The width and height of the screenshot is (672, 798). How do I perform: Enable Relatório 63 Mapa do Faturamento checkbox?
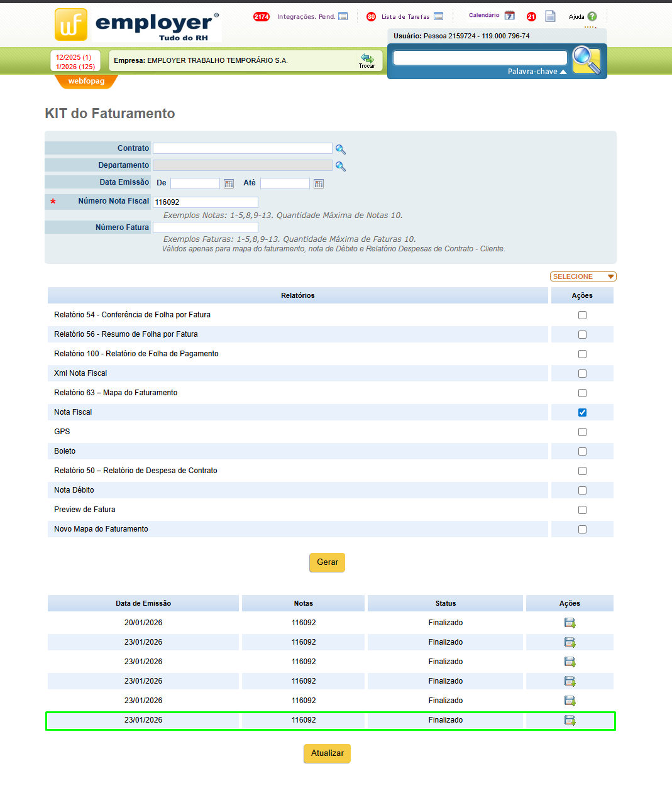[x=582, y=393]
